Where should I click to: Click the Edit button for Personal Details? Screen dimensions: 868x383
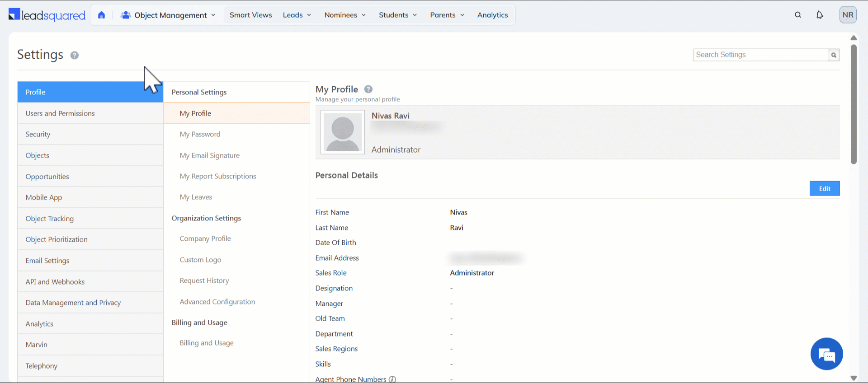click(824, 189)
